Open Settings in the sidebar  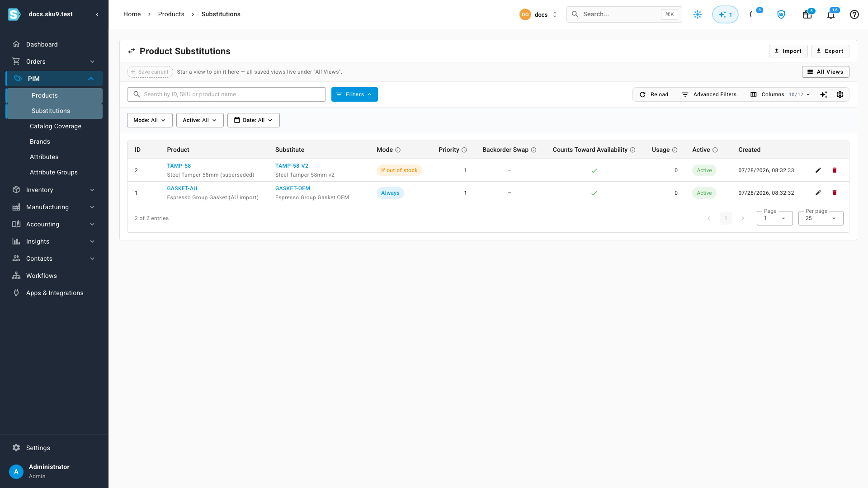pyautogui.click(x=54, y=448)
